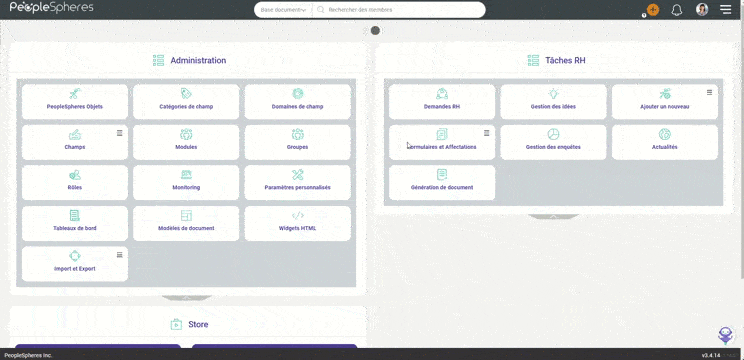Click the Store section heading
Image resolution: width=744 pixels, height=360 pixels.
coord(198,324)
